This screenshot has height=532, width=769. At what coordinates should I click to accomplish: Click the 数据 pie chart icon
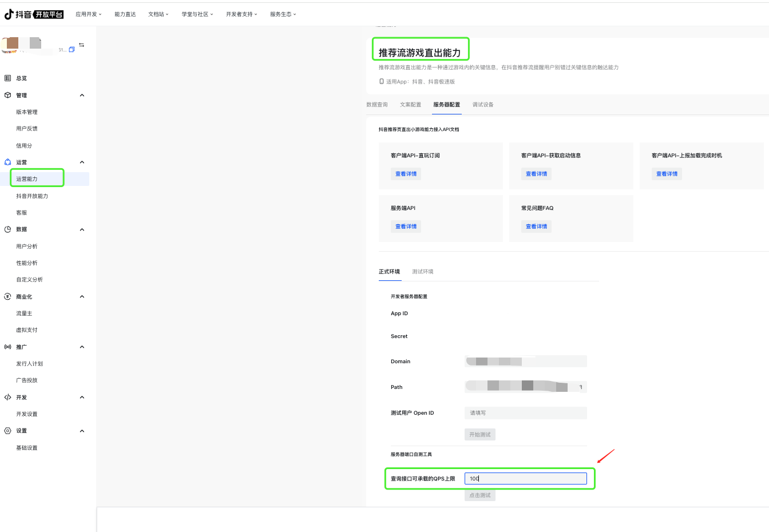pos(7,229)
